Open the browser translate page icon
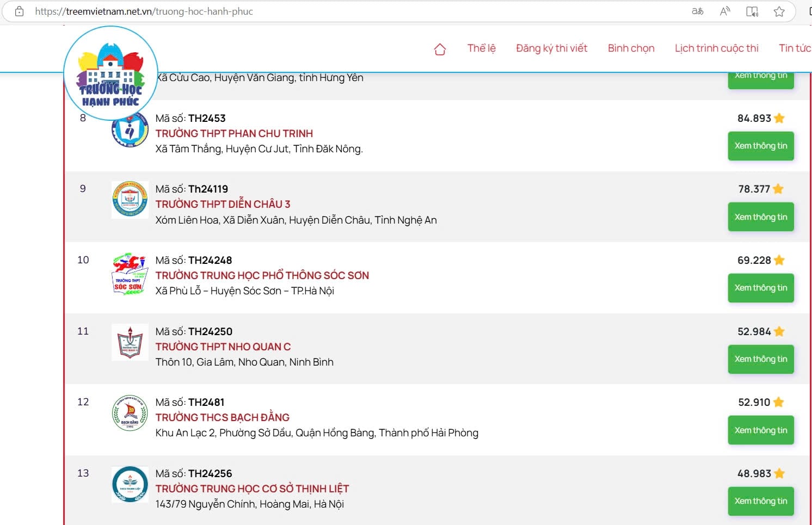The width and height of the screenshot is (812, 525). pos(697,11)
